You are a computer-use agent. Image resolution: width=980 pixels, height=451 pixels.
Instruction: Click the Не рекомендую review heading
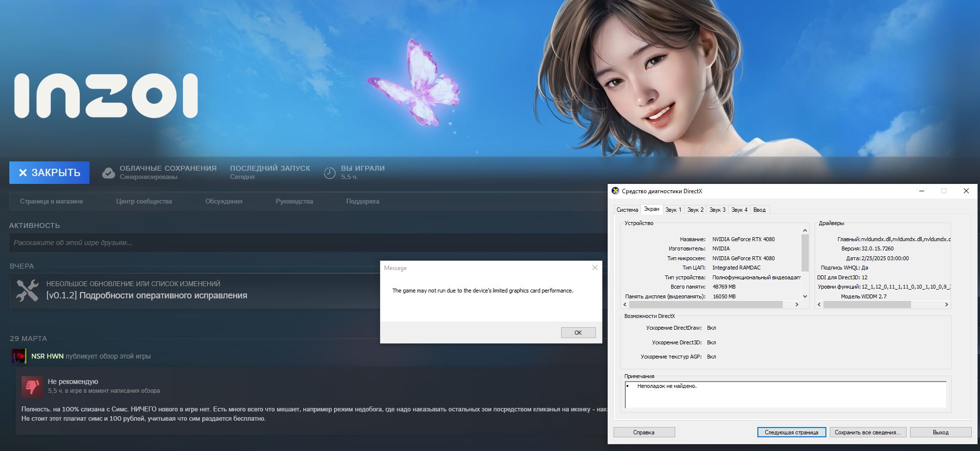pos(73,382)
